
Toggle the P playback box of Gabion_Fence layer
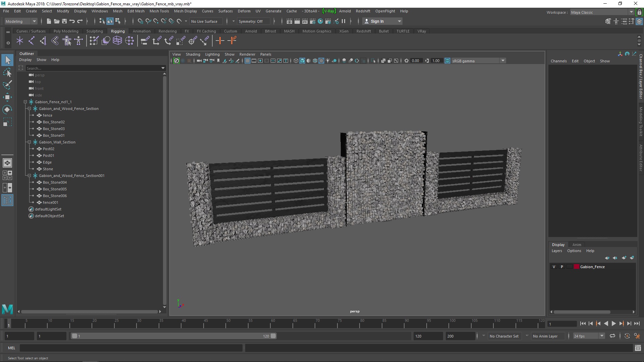562,267
